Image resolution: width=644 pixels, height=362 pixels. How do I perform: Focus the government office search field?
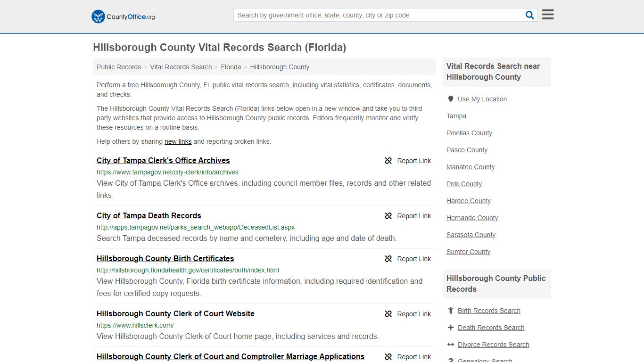coord(378,15)
